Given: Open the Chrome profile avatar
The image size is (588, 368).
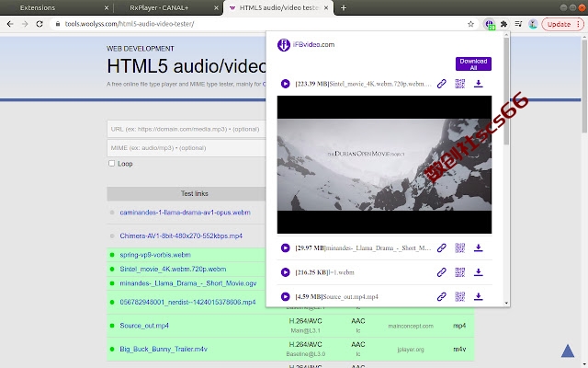Looking at the screenshot, I should (x=533, y=24).
